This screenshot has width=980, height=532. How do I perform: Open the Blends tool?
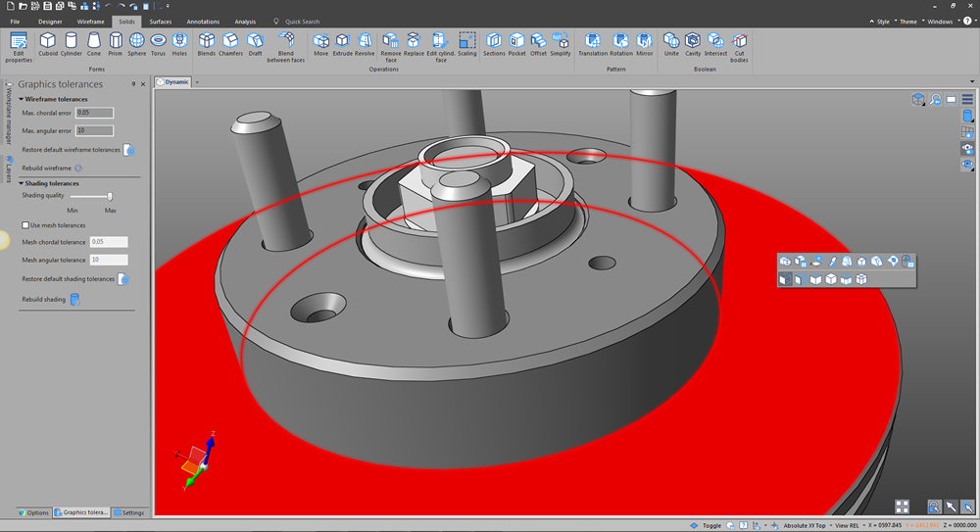(x=206, y=44)
